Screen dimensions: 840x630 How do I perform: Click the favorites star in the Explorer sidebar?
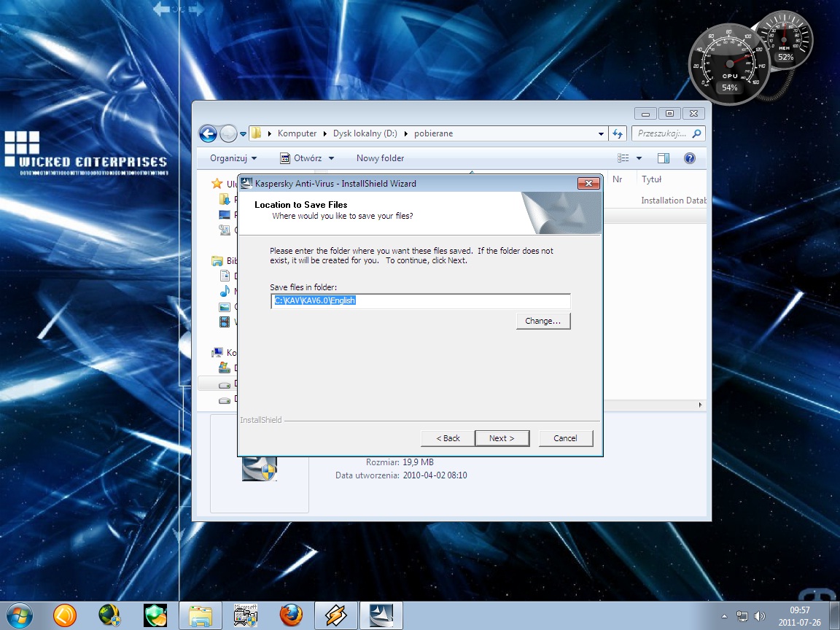pyautogui.click(x=217, y=184)
